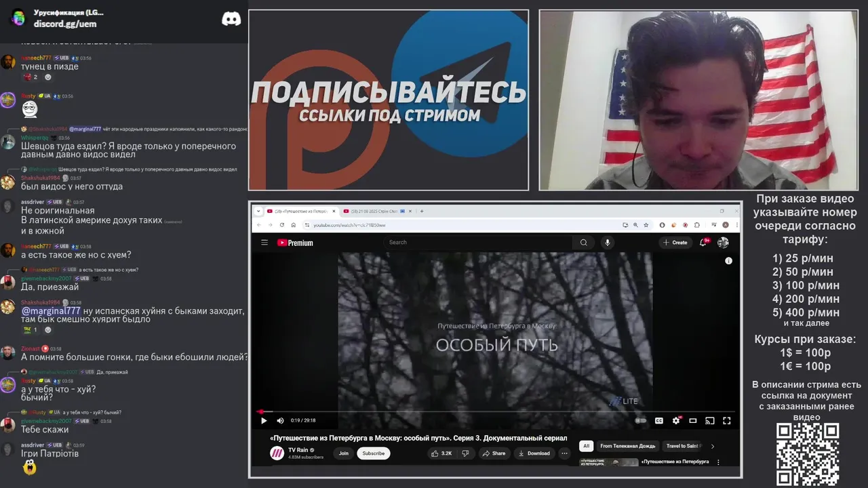Image resolution: width=868 pixels, height=488 pixels.
Task: Click Zionast username in chat
Action: tap(30, 348)
